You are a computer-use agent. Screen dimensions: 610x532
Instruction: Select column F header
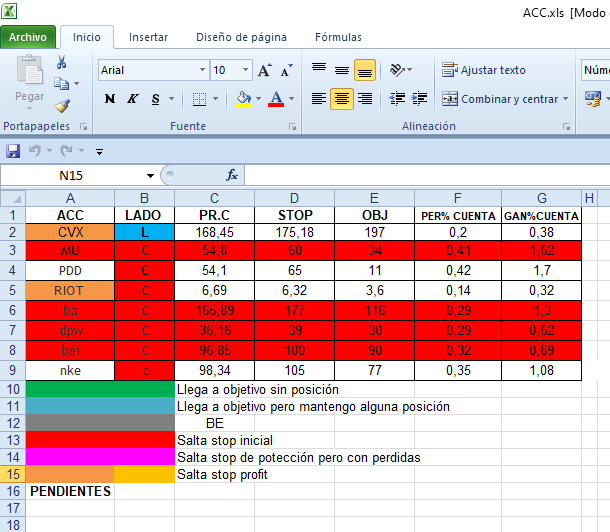click(458, 198)
